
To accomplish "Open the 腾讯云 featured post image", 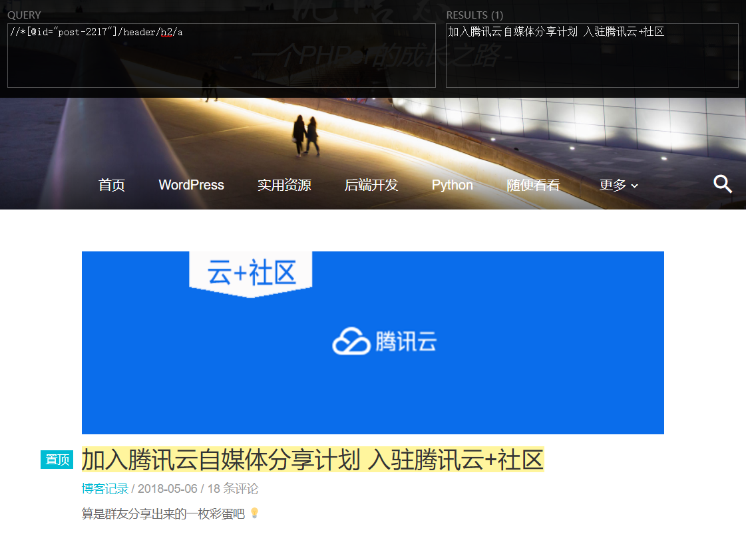I will [x=373, y=343].
